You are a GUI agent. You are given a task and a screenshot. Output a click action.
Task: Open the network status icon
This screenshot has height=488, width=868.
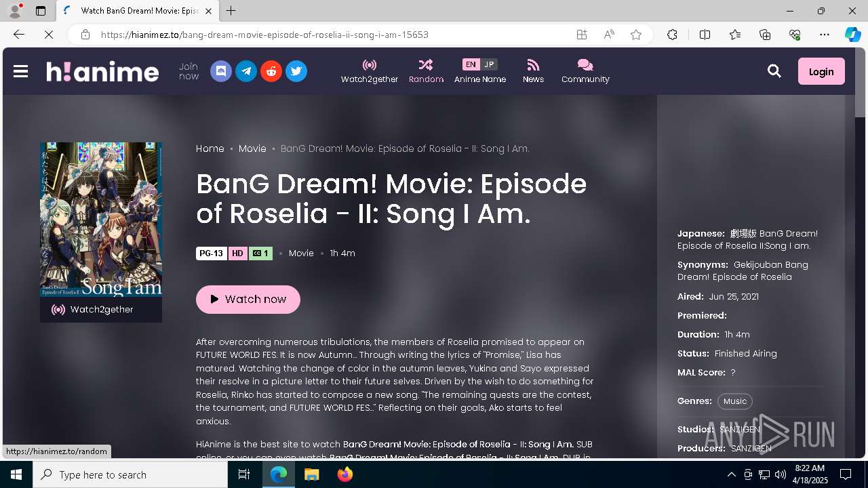(x=764, y=474)
